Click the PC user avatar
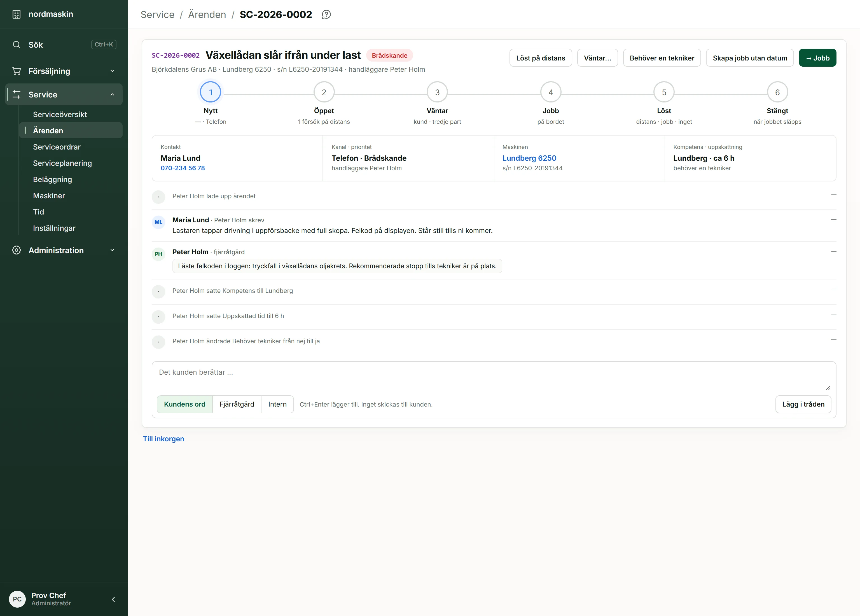This screenshot has width=860, height=616. tap(17, 599)
